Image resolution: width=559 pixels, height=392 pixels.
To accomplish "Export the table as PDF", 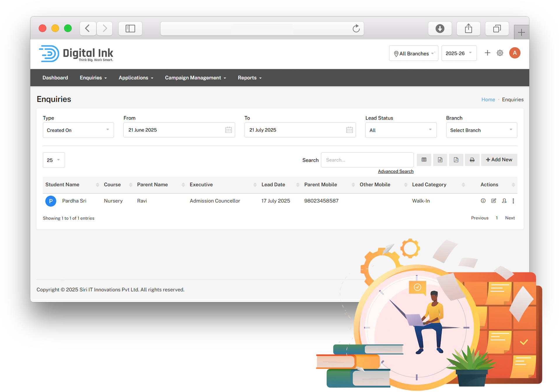I will [456, 160].
